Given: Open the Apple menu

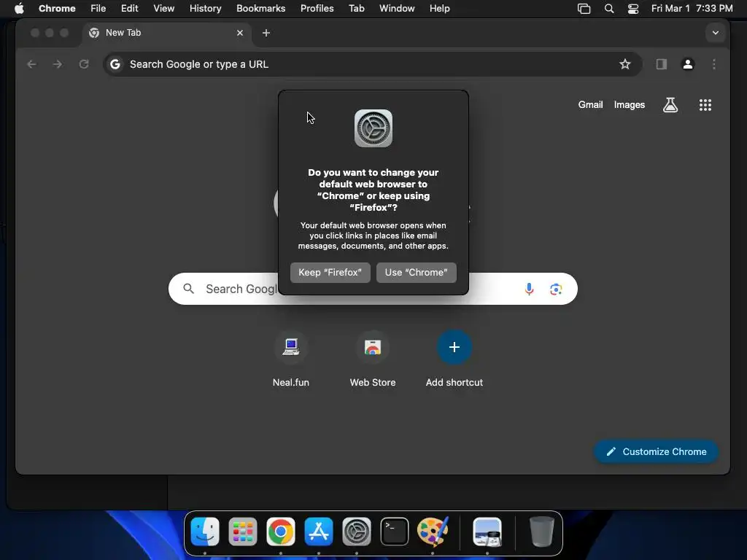Looking at the screenshot, I should [x=19, y=9].
